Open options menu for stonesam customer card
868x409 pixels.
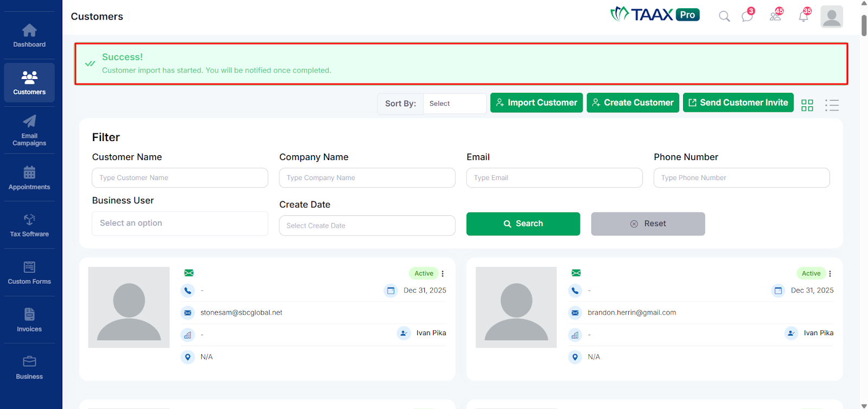pyautogui.click(x=443, y=273)
